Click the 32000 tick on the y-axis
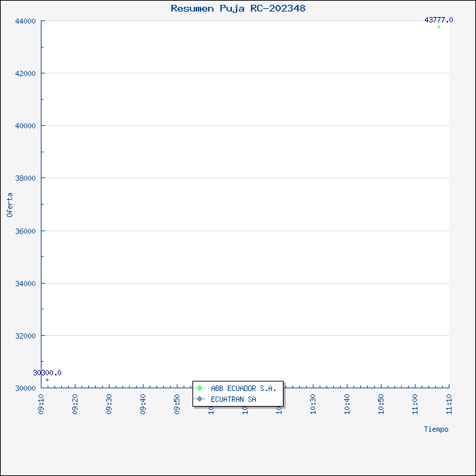 point(24,336)
